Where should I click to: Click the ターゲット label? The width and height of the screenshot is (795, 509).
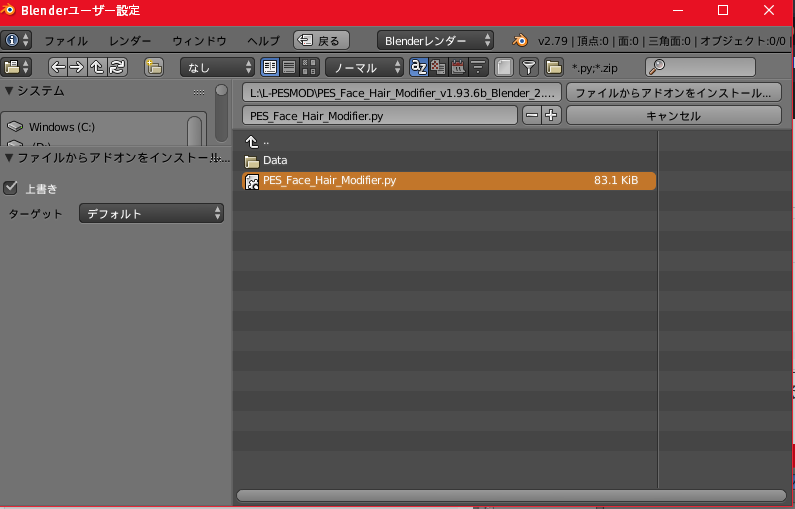click(x=35, y=214)
